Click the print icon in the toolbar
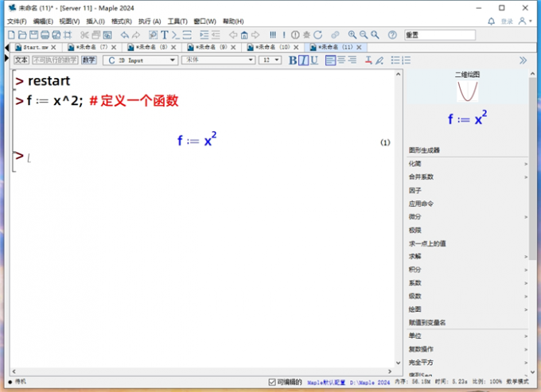Screen dimensions: 541x392 pos(45,35)
